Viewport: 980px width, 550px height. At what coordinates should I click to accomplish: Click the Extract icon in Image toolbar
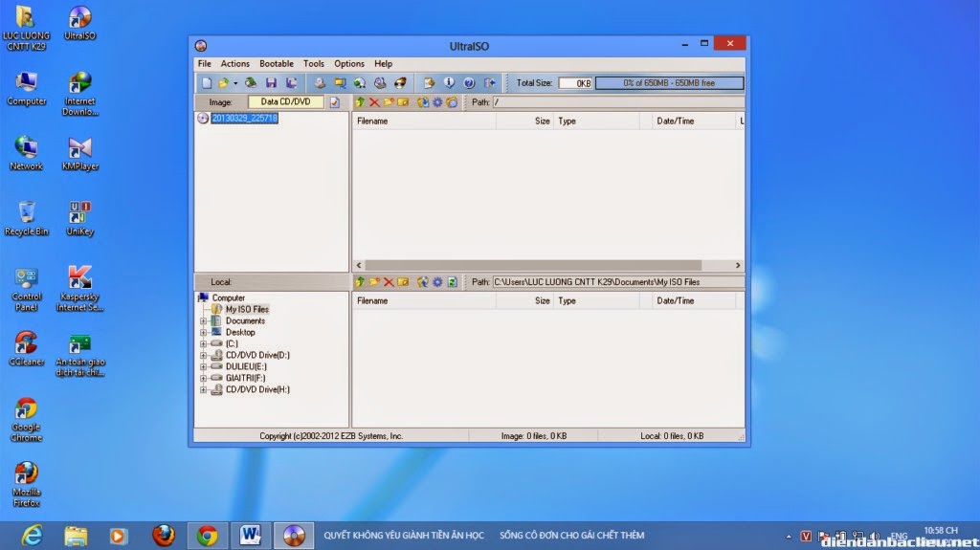[423, 102]
